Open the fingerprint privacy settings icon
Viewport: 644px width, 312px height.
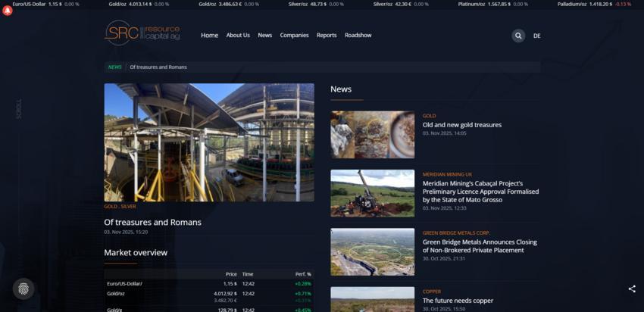click(x=23, y=289)
